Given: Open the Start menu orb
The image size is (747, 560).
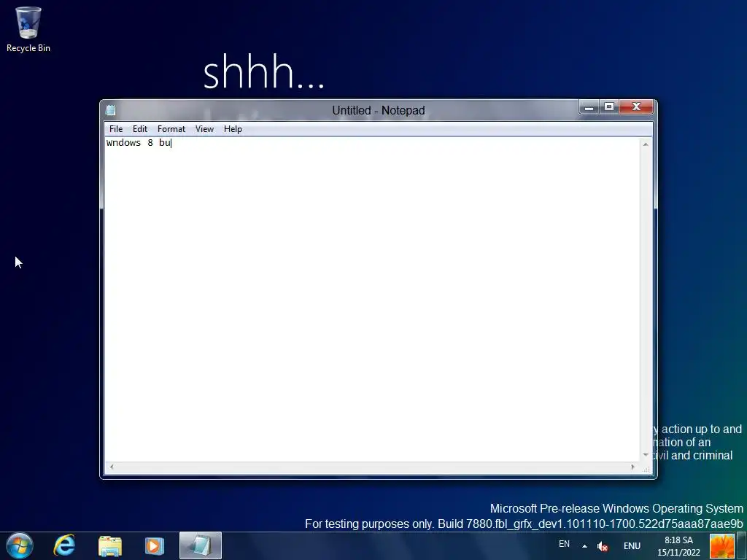Looking at the screenshot, I should [x=20, y=545].
